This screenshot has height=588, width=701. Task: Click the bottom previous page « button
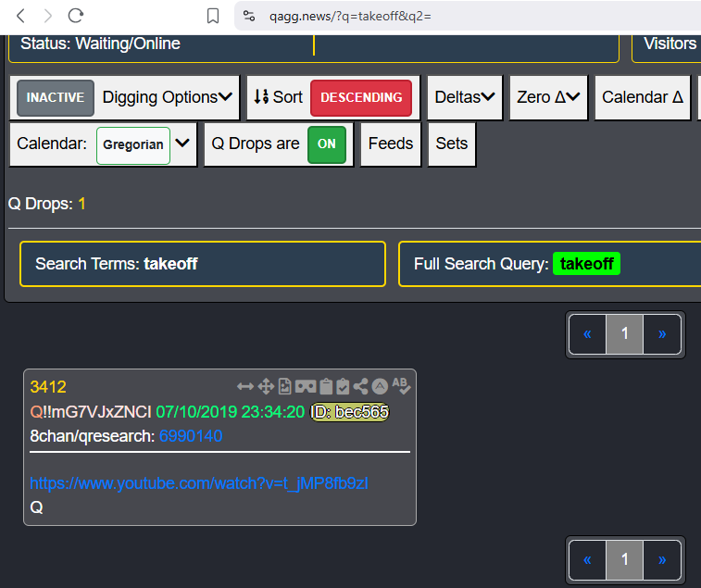pyautogui.click(x=587, y=560)
